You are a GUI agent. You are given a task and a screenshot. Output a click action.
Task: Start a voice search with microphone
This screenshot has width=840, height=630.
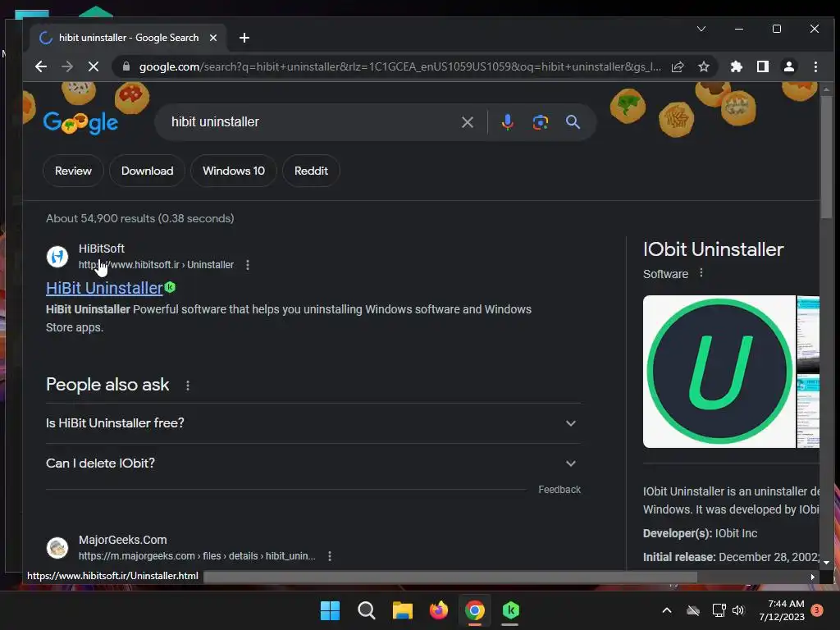click(x=507, y=122)
